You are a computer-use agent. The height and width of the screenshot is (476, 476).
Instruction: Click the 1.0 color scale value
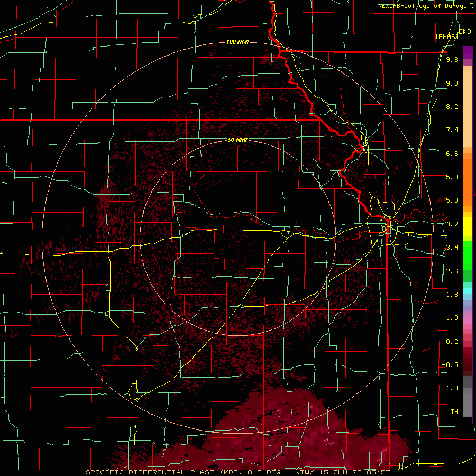tap(452, 318)
